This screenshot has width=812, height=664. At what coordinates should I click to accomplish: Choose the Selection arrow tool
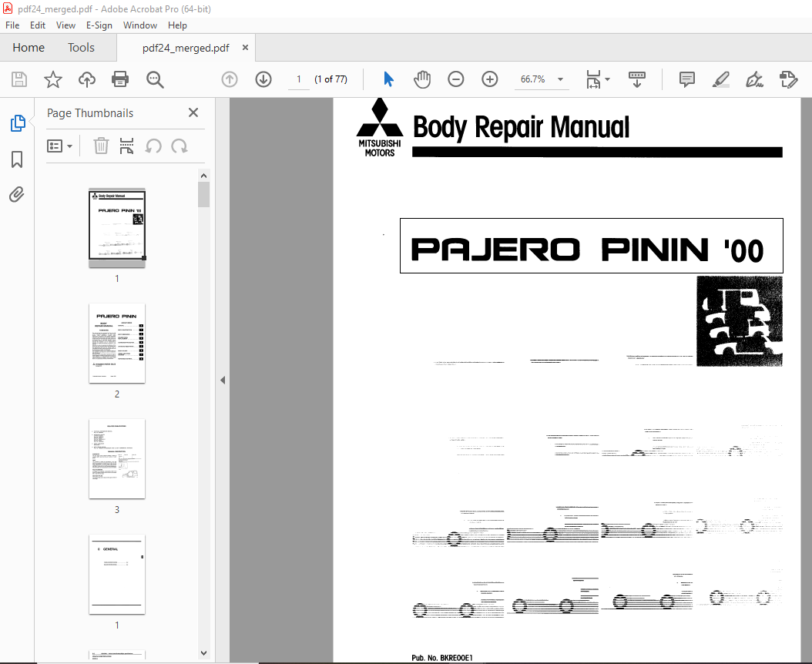tap(388, 79)
